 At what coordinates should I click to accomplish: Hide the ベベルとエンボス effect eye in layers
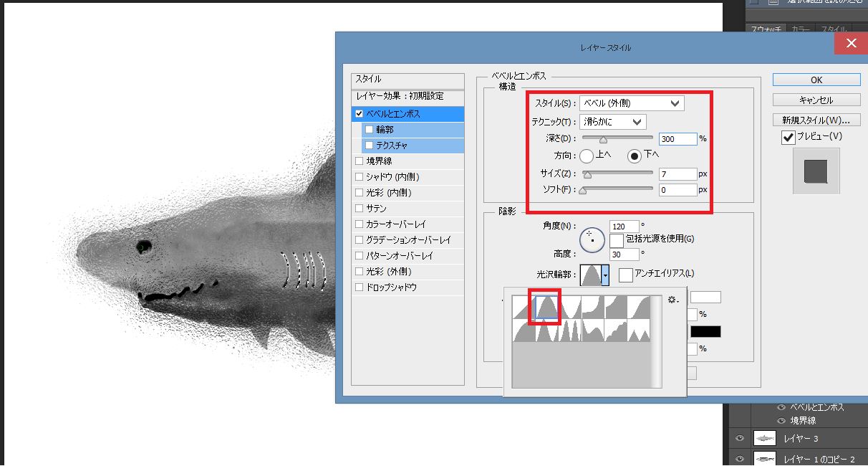(x=781, y=407)
